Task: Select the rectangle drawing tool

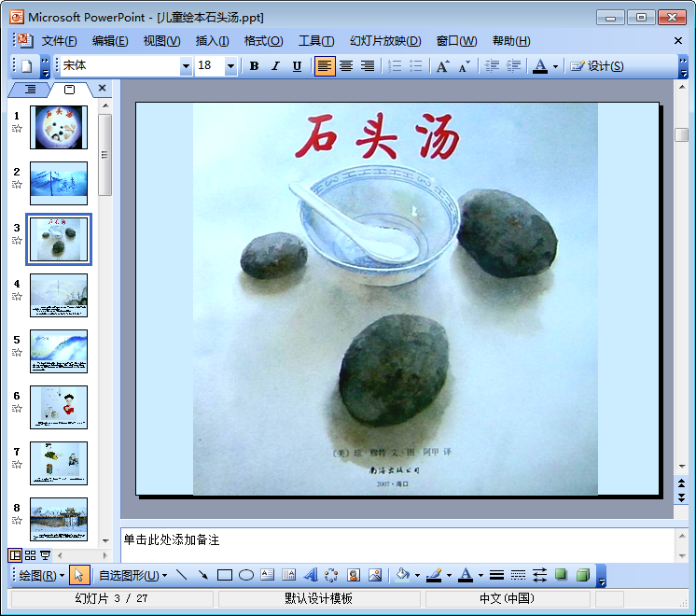Action: tap(225, 575)
